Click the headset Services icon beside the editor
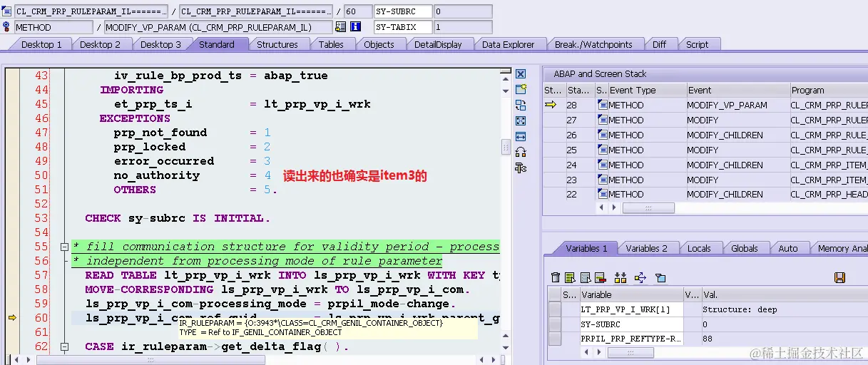868x365 pixels. tap(521, 152)
